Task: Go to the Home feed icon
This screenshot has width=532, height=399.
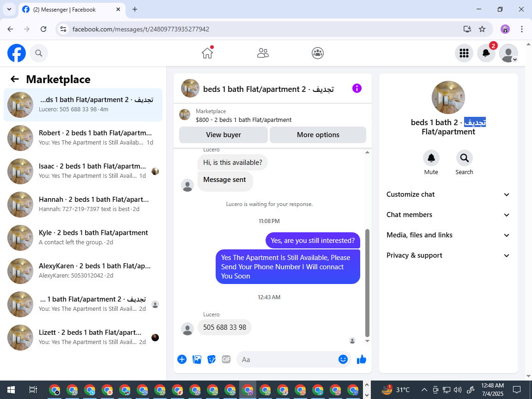Action: pyautogui.click(x=207, y=53)
